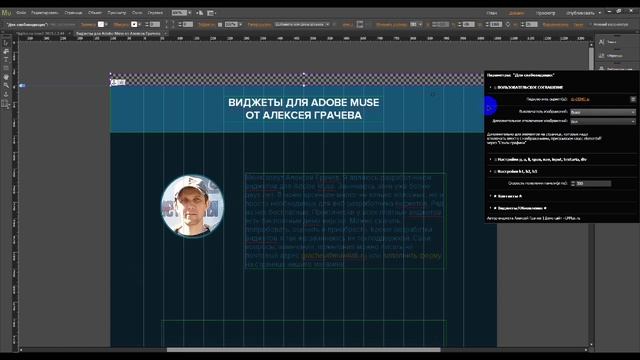This screenshot has height=360, width=640.
Task: Open the Объект menu
Action: 95,13
